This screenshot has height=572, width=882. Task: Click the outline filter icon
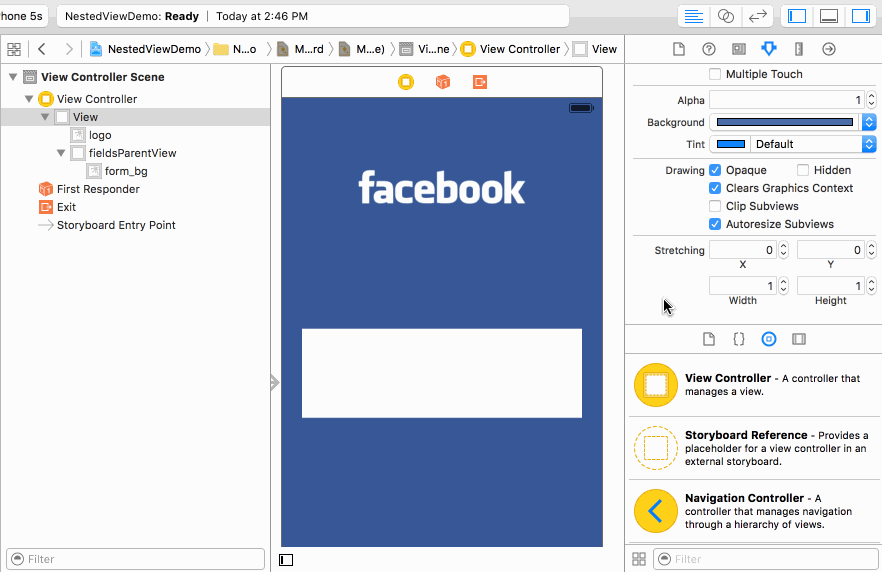click(x=18, y=559)
